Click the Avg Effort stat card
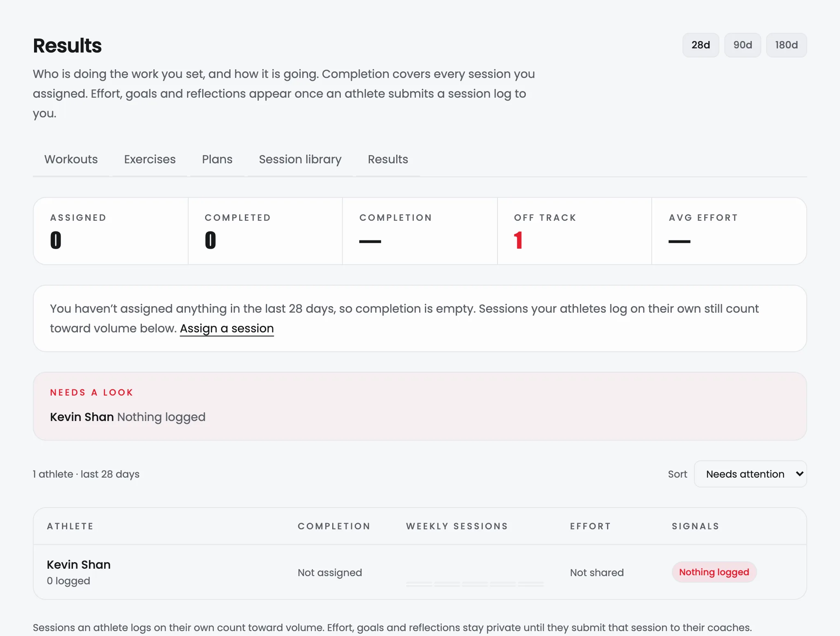 pyautogui.click(x=729, y=231)
